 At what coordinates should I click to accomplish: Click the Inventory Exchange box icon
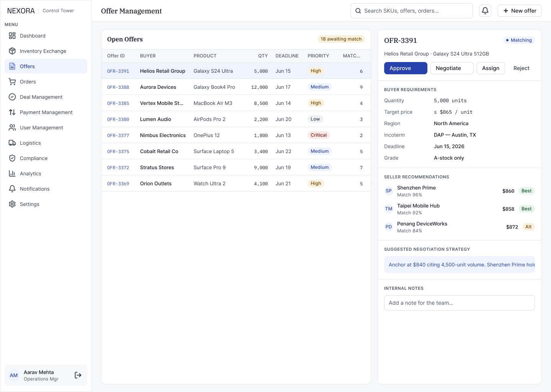coord(12,51)
